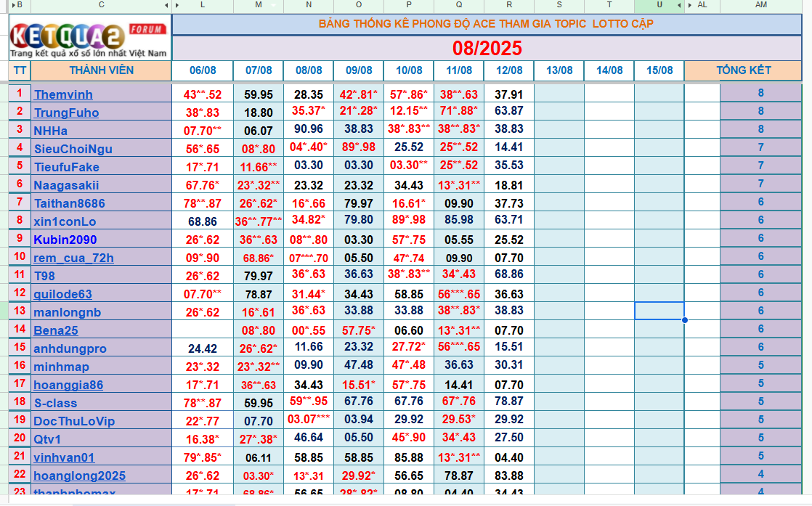Image resolution: width=812 pixels, height=506 pixels.
Task: Expand hidden columns arrow before column B
Action: pyautogui.click(x=13, y=4)
